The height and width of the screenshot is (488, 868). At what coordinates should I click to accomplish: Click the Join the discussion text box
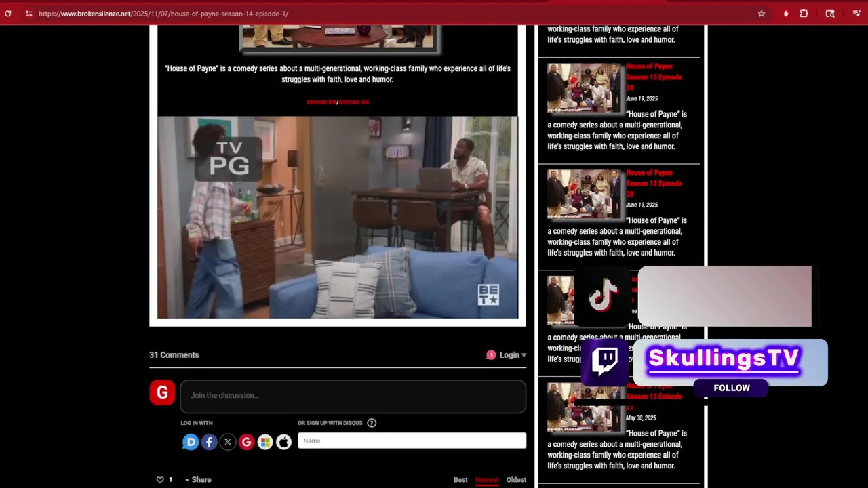click(353, 396)
